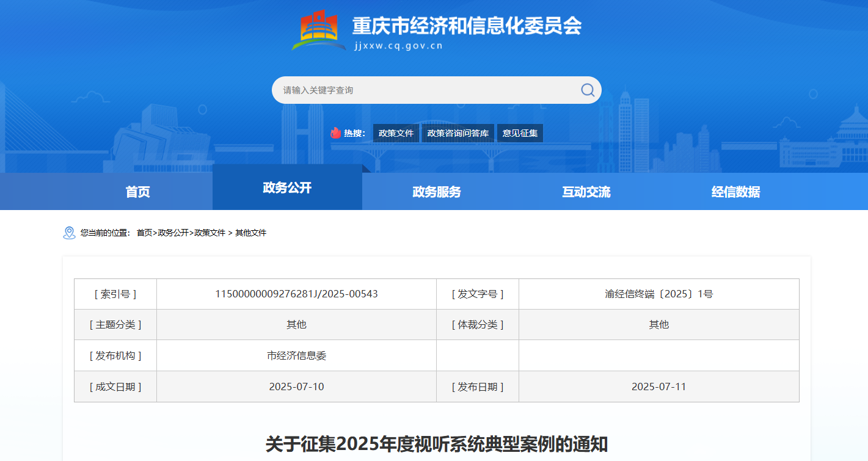Click the location pin icon before 您当前的位置

pos(69,233)
